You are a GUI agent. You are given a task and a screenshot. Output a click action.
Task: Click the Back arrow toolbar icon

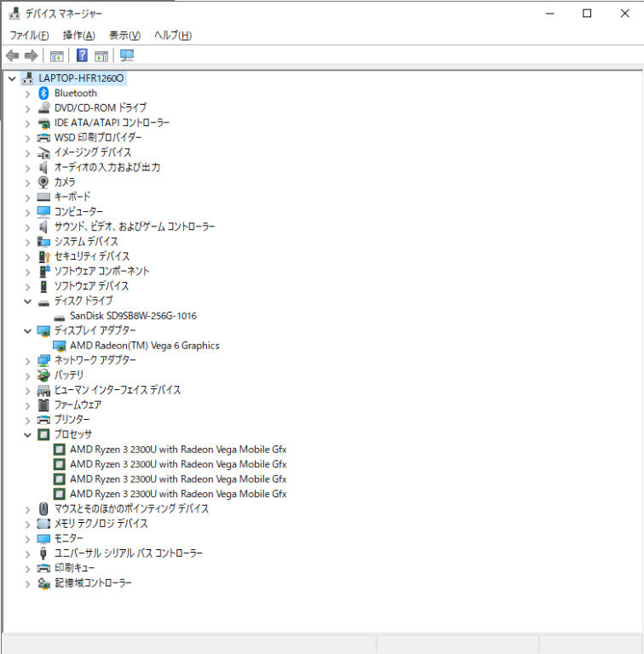coord(13,55)
